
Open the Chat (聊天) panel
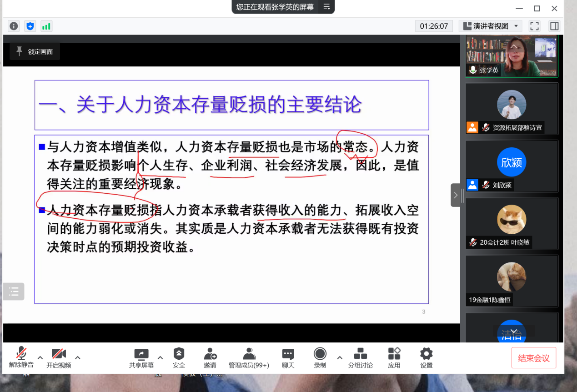(x=288, y=358)
